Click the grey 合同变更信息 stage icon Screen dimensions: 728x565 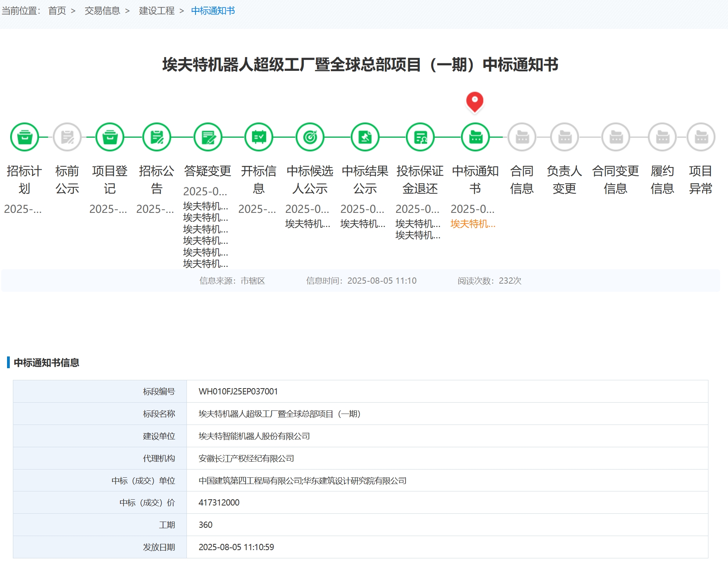(x=616, y=137)
